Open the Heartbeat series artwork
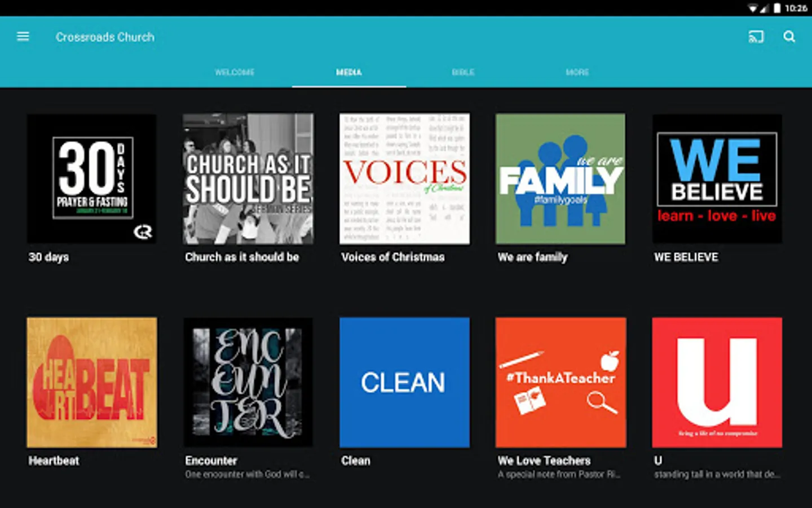Screen dimensions: 812x508 92,382
